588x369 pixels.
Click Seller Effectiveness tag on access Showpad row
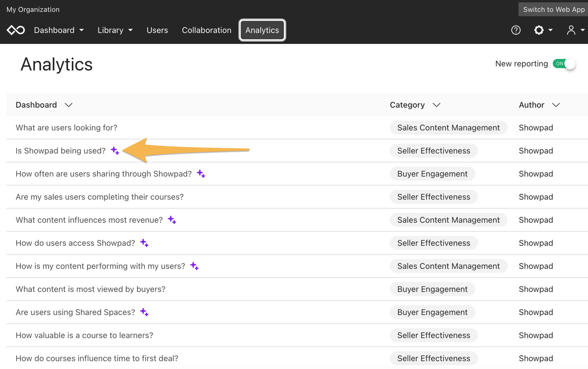434,243
